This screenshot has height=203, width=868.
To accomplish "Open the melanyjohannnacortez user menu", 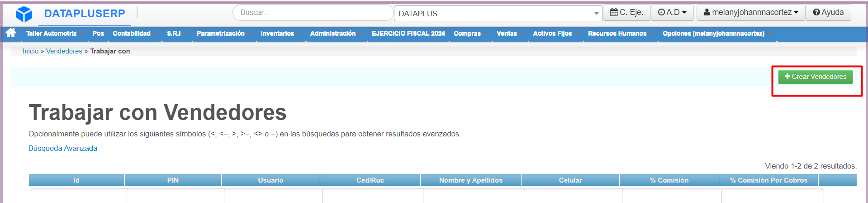I will coord(751,12).
